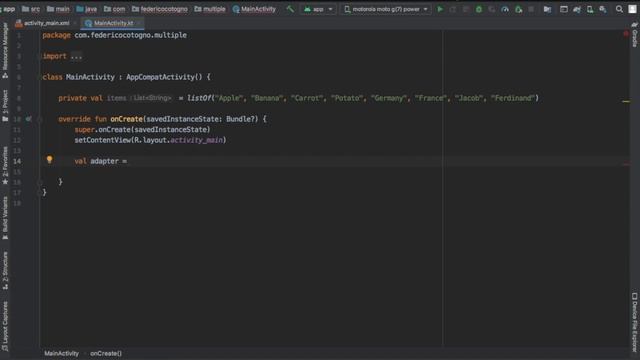Screen dimensions: 640x360
Task: Click the "Germany" string literal
Action: (389, 98)
